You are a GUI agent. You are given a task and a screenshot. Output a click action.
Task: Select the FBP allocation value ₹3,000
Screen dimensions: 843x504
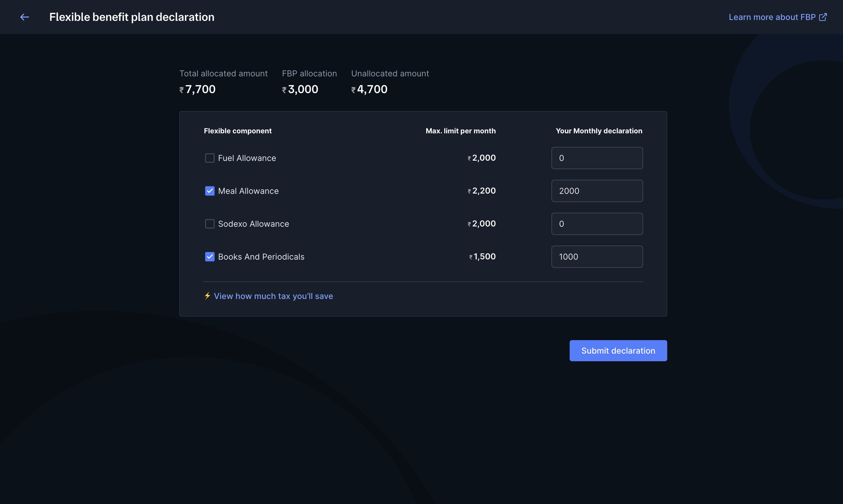pos(300,89)
